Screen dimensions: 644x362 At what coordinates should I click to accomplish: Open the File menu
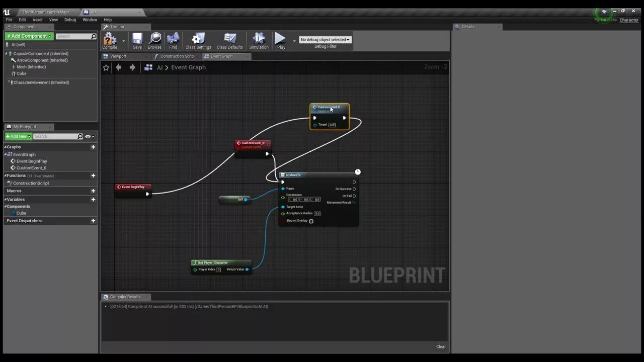tap(9, 20)
